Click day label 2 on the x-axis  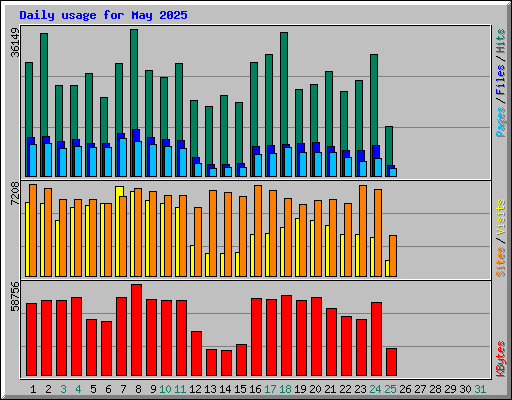click(48, 389)
